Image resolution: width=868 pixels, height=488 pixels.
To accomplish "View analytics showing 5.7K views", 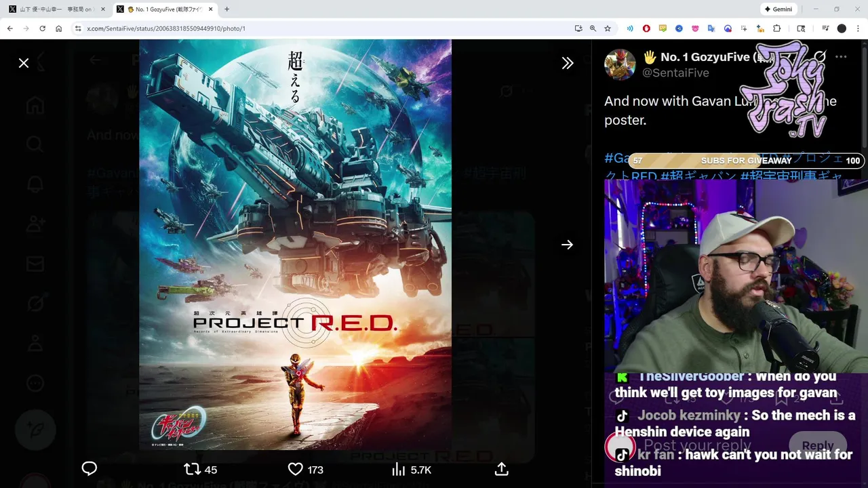I will click(411, 469).
